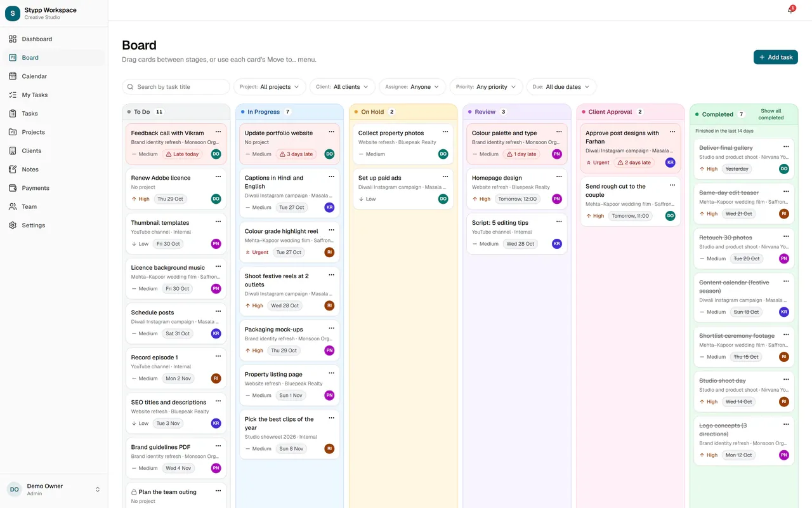Click the Tomorrow, 12:00 due date chip
The width and height of the screenshot is (812, 508).
tap(518, 199)
